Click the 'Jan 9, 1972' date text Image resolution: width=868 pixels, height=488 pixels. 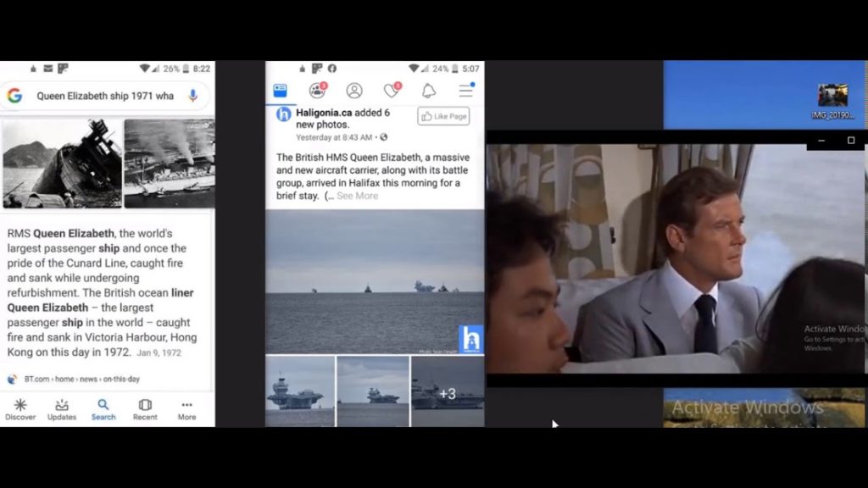[x=159, y=353]
